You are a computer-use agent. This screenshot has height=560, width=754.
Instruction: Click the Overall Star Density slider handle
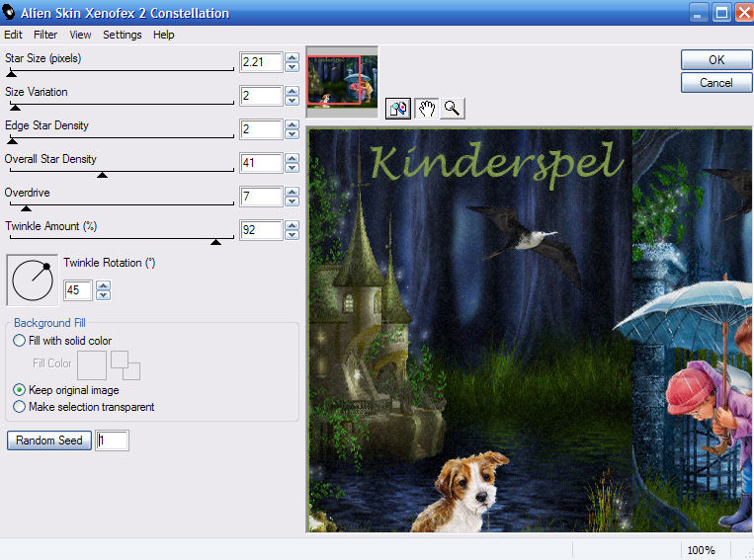102,175
